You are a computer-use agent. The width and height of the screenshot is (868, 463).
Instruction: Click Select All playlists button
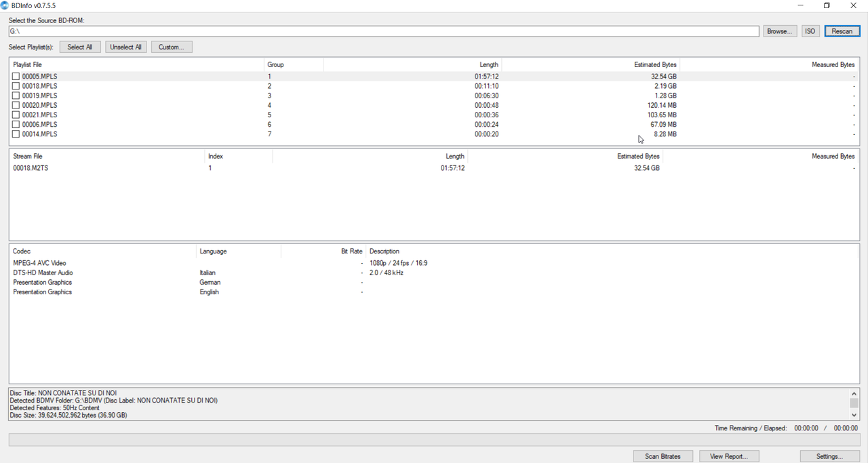[x=80, y=47]
